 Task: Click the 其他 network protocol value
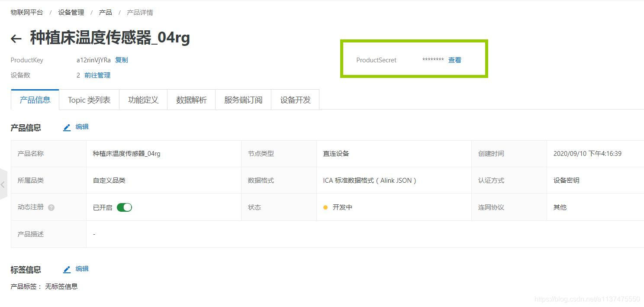click(x=560, y=207)
